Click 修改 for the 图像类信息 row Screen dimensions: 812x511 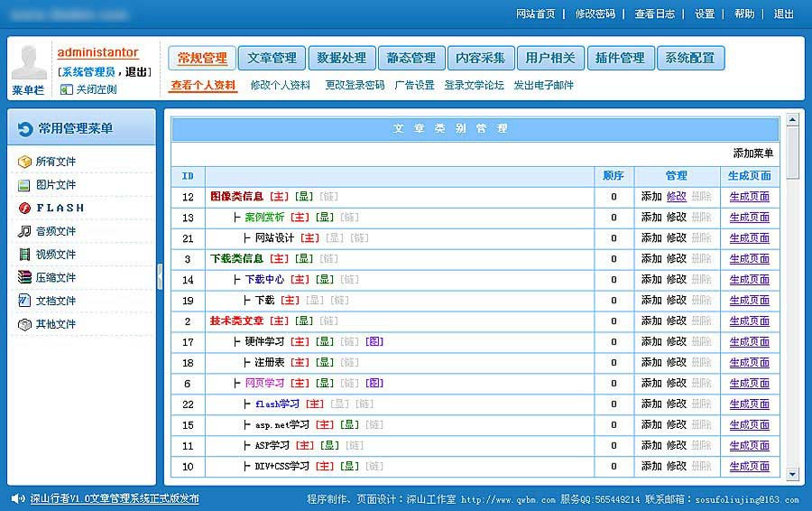676,197
